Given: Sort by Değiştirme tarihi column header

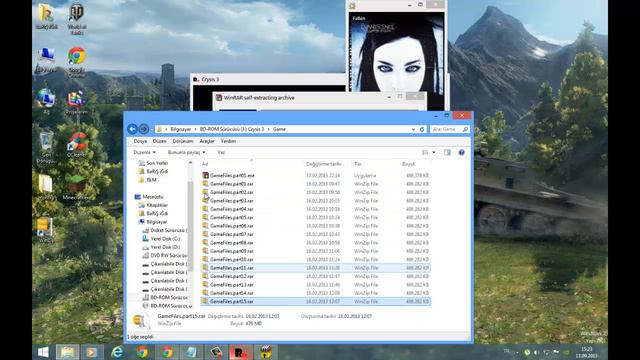Looking at the screenshot, I should [x=323, y=164].
